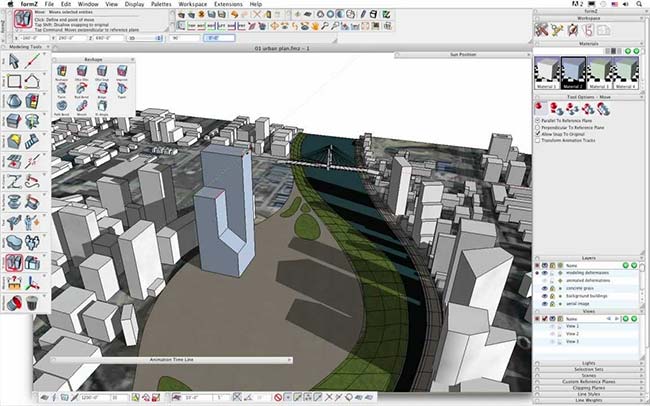Select the Material 3 swatch

tap(599, 73)
